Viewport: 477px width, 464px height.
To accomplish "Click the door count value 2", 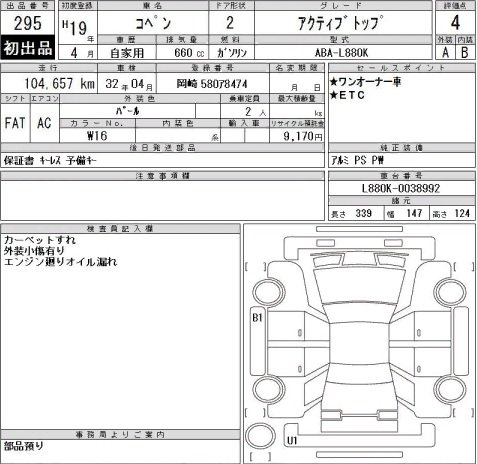I will (230, 23).
